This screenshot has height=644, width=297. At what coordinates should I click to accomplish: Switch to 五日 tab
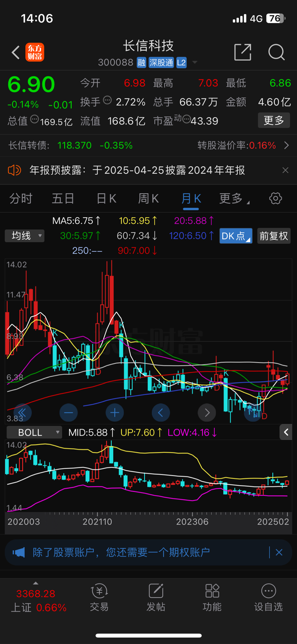pos(63,199)
